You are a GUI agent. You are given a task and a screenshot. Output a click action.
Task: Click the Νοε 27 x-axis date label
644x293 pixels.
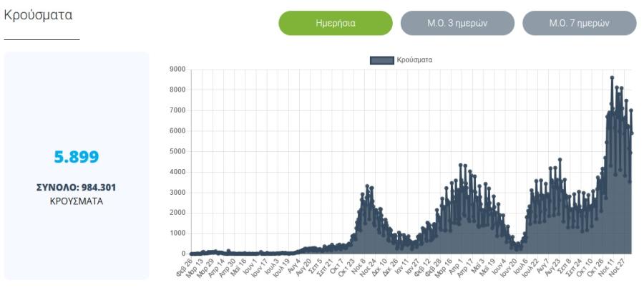pos(615,268)
